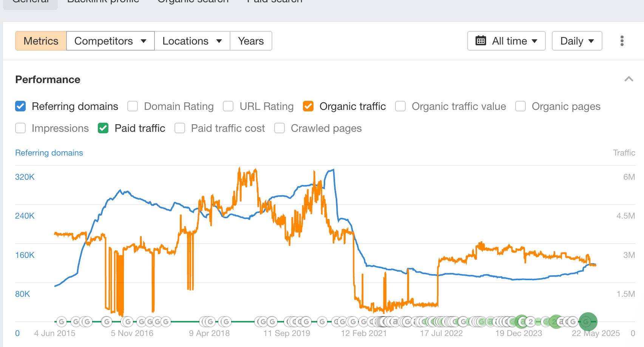644x347 pixels.
Task: Expand the Locations dropdown
Action: pyautogui.click(x=192, y=41)
